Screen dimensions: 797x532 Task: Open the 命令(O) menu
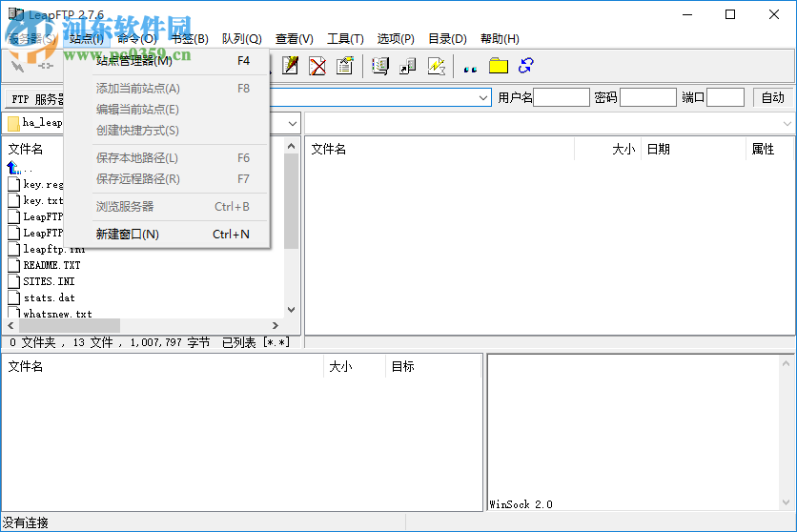[137, 39]
